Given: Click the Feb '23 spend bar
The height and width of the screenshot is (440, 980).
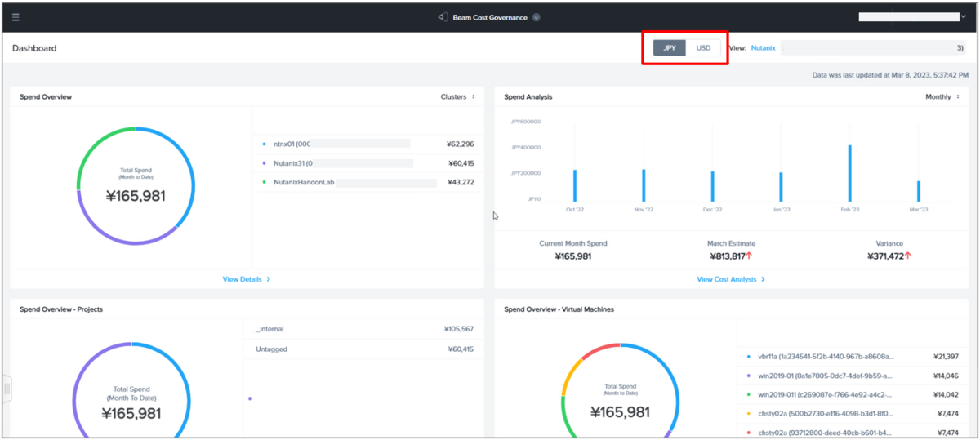Looking at the screenshot, I should [x=850, y=172].
